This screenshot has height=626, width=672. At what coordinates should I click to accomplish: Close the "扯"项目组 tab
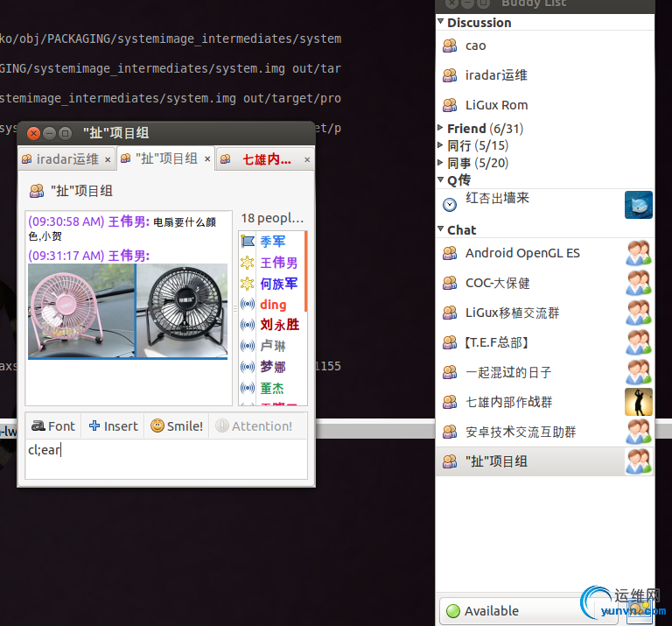point(207,159)
